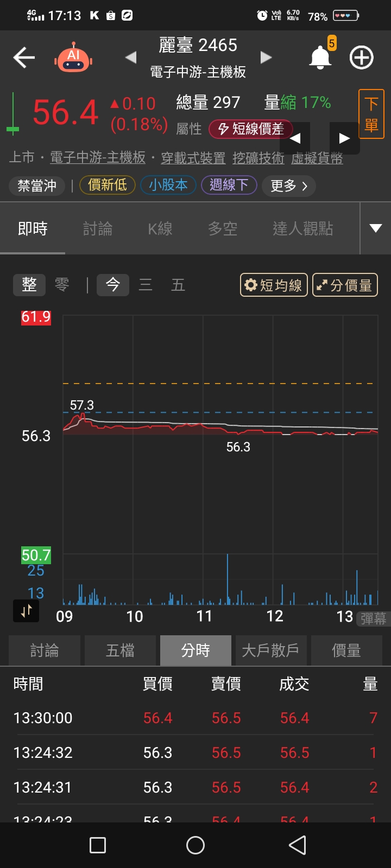Select 三 three-day chart range

(x=146, y=285)
